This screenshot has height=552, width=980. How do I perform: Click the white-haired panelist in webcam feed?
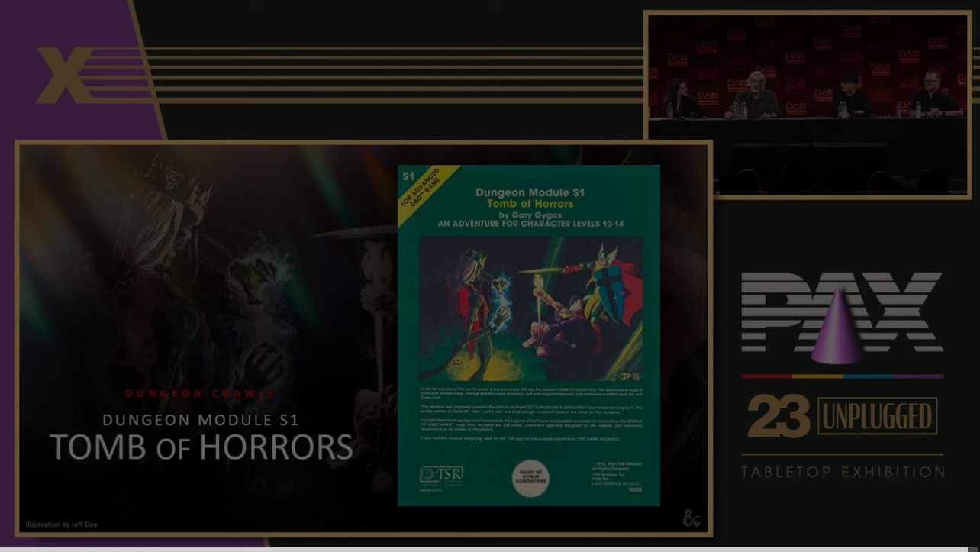[x=754, y=96]
